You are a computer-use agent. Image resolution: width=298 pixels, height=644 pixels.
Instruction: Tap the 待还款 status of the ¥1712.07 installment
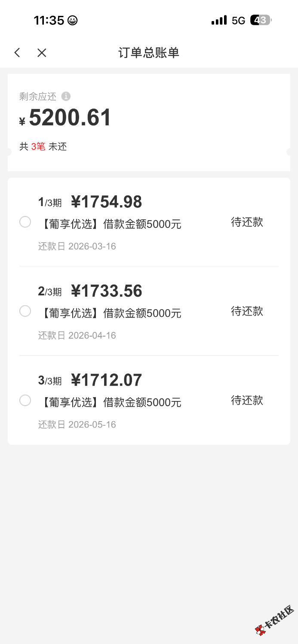point(247,401)
